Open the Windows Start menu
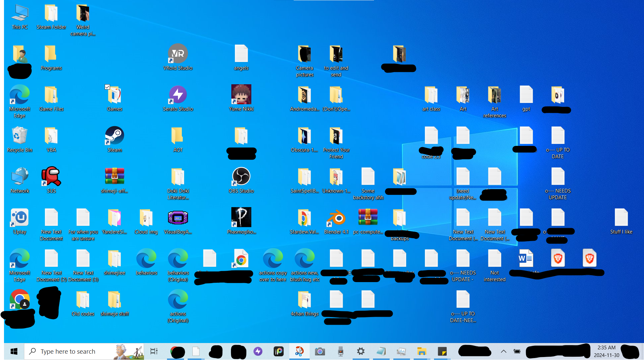 coord(14,351)
